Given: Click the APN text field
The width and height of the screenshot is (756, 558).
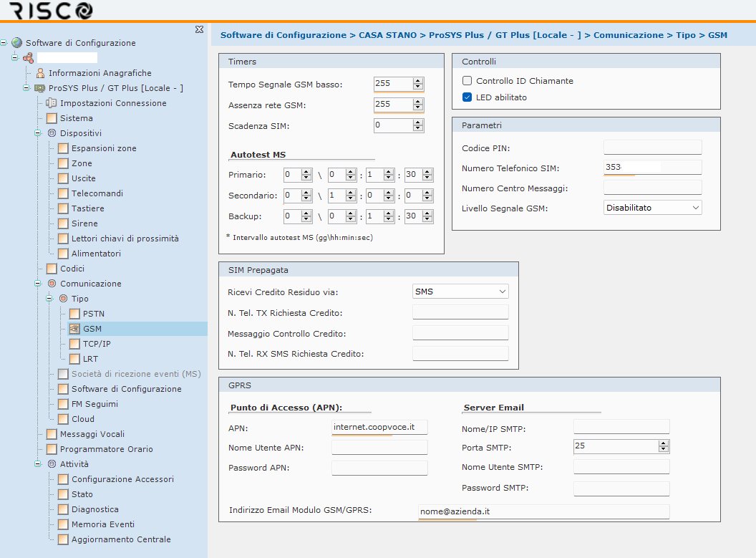Looking at the screenshot, I should click(379, 427).
